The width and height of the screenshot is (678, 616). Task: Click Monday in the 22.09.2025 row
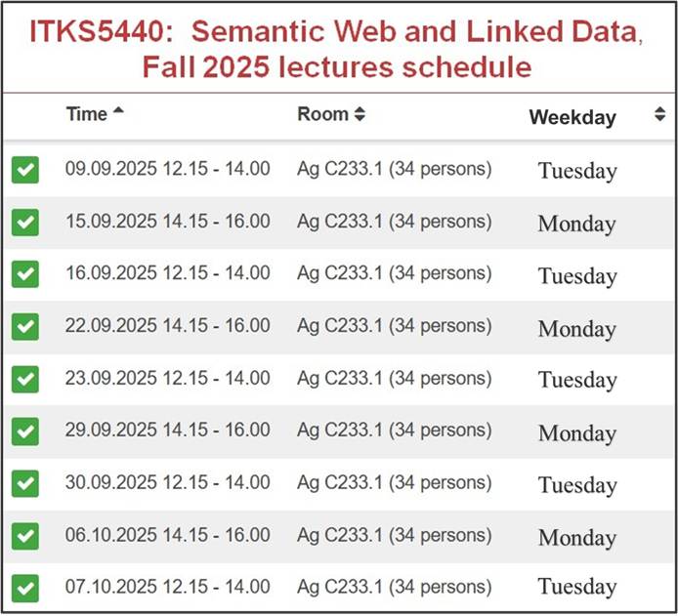tap(576, 329)
